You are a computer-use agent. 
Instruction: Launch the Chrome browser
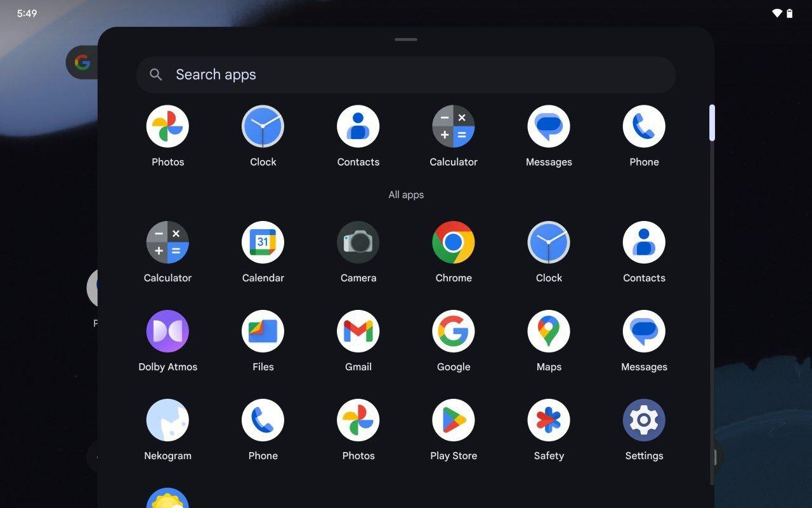tap(453, 242)
